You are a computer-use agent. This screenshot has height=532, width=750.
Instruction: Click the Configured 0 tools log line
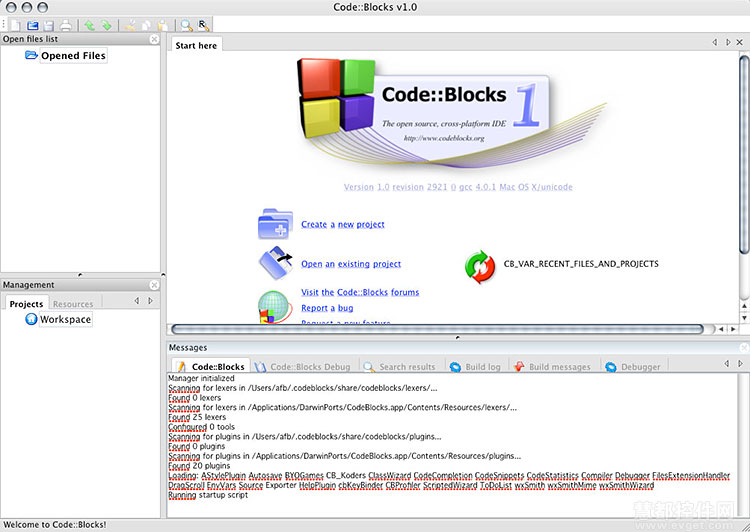pyautogui.click(x=201, y=426)
